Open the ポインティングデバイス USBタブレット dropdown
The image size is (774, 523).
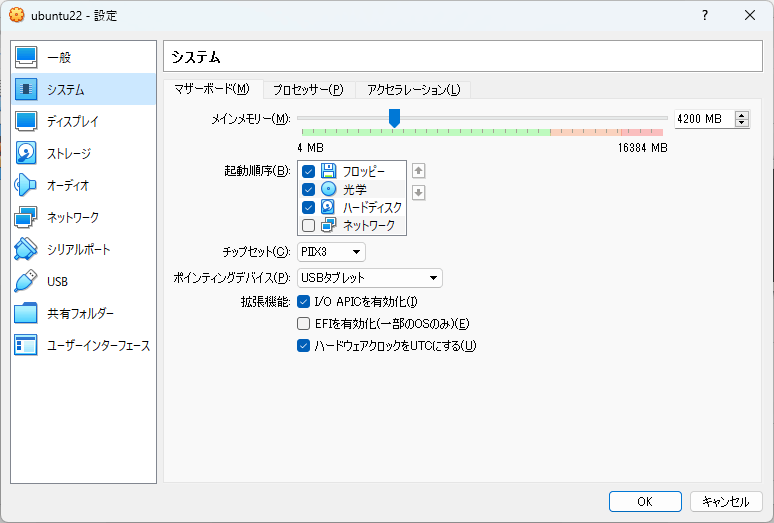coord(370,278)
